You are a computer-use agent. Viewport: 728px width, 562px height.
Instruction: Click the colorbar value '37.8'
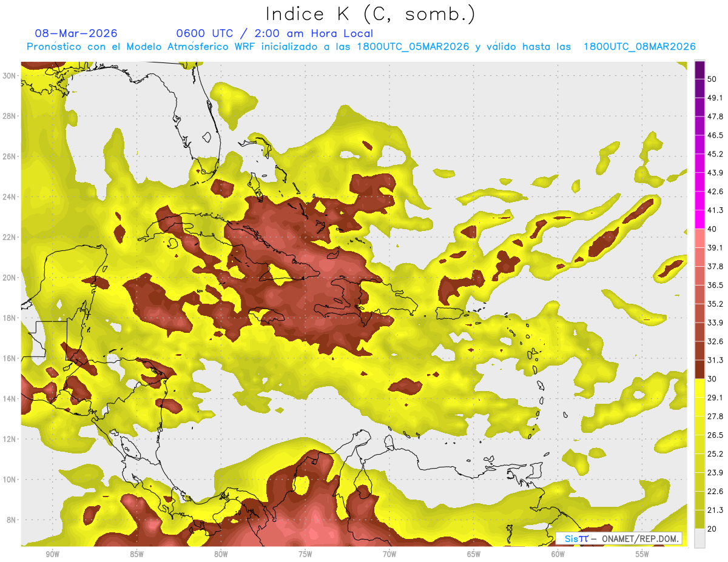(715, 266)
